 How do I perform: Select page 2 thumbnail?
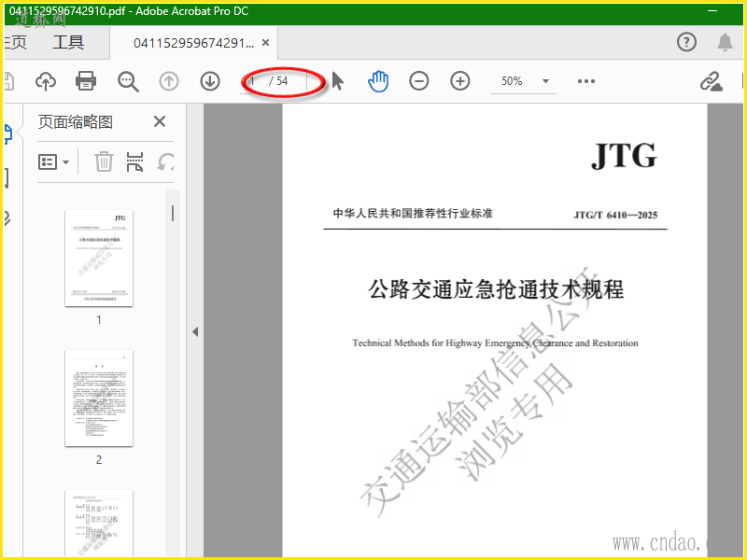coord(99,399)
